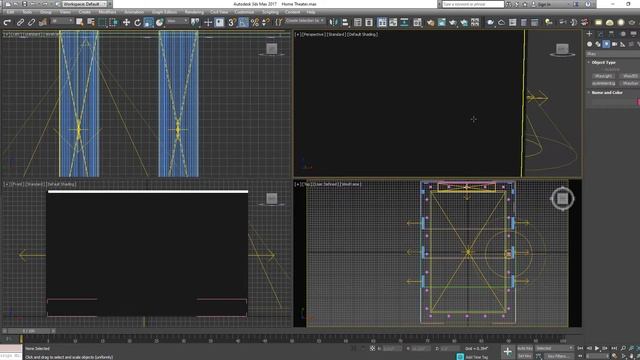
Task: Click Sign In in the title bar
Action: [544, 4]
